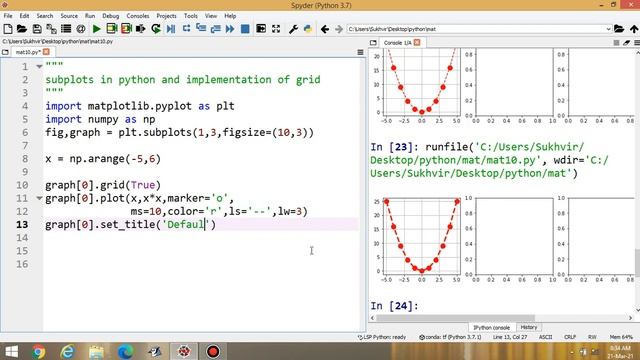640x360 pixels.
Task: Collapse docstring fold at line 1
Action: point(39,66)
